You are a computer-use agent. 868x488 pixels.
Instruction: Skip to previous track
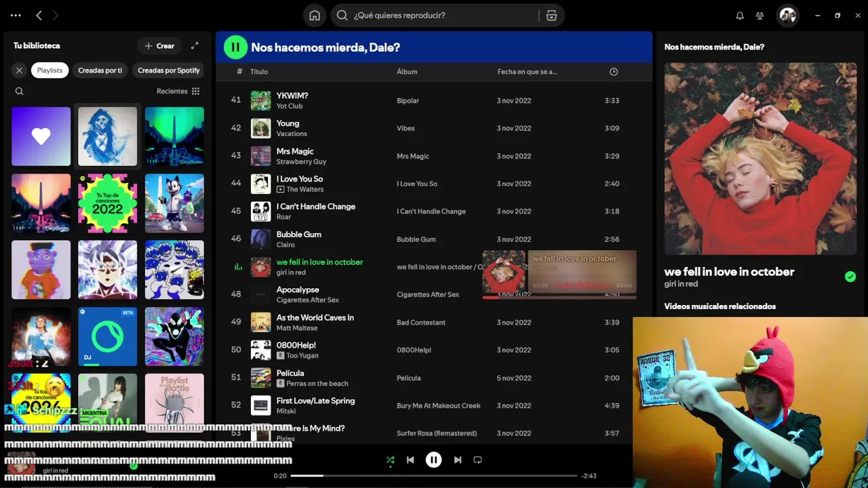point(410,460)
